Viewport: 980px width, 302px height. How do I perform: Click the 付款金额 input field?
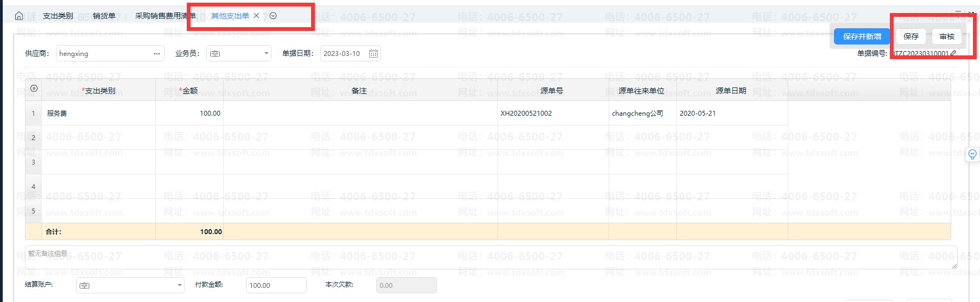276,285
